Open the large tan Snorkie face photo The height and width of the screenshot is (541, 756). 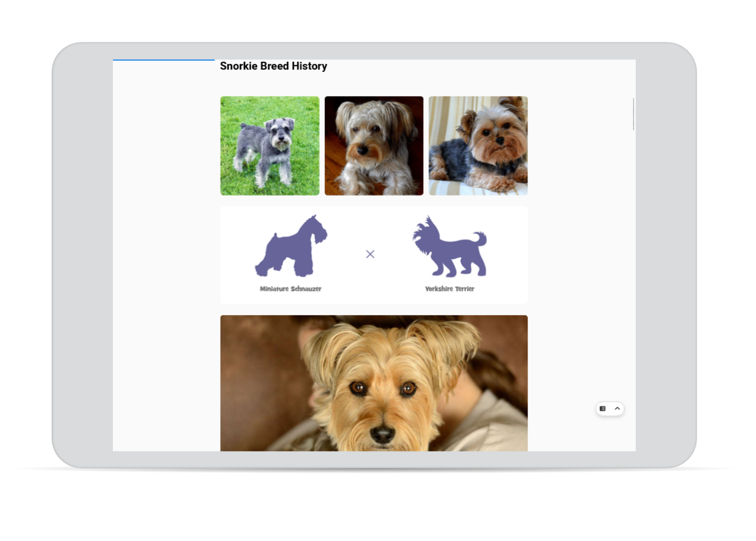pyautogui.click(x=374, y=383)
